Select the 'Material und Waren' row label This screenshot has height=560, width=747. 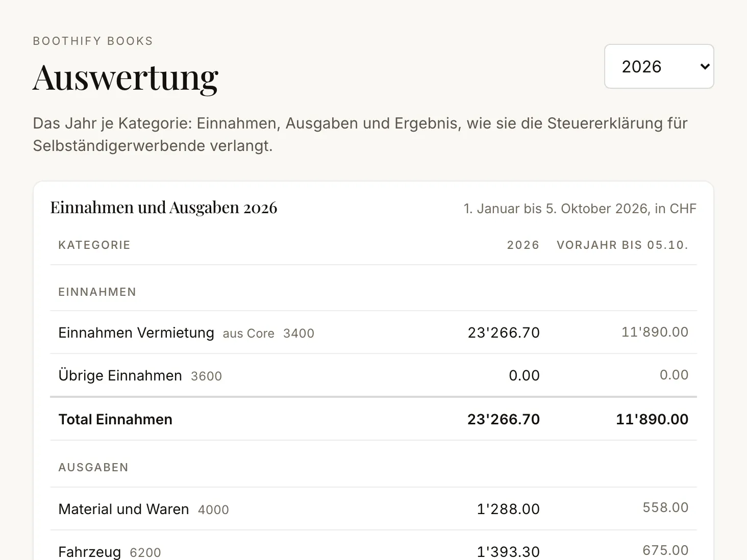pyautogui.click(x=124, y=509)
